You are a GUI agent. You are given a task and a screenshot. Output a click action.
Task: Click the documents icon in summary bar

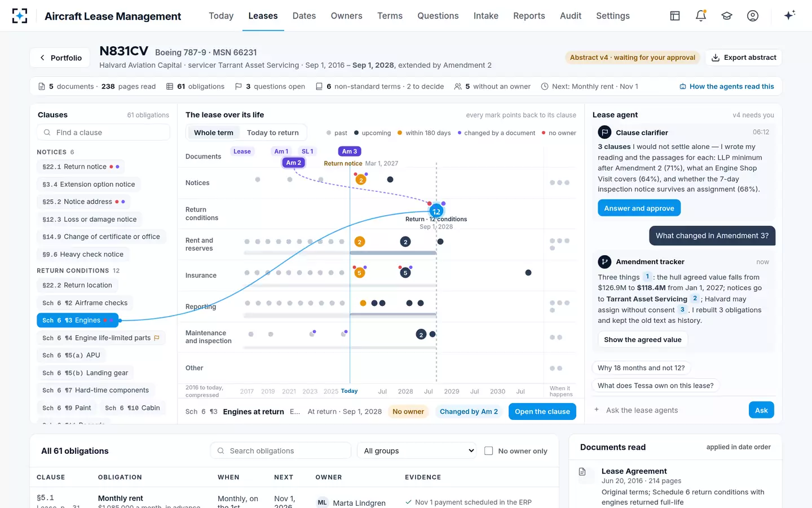(42, 86)
